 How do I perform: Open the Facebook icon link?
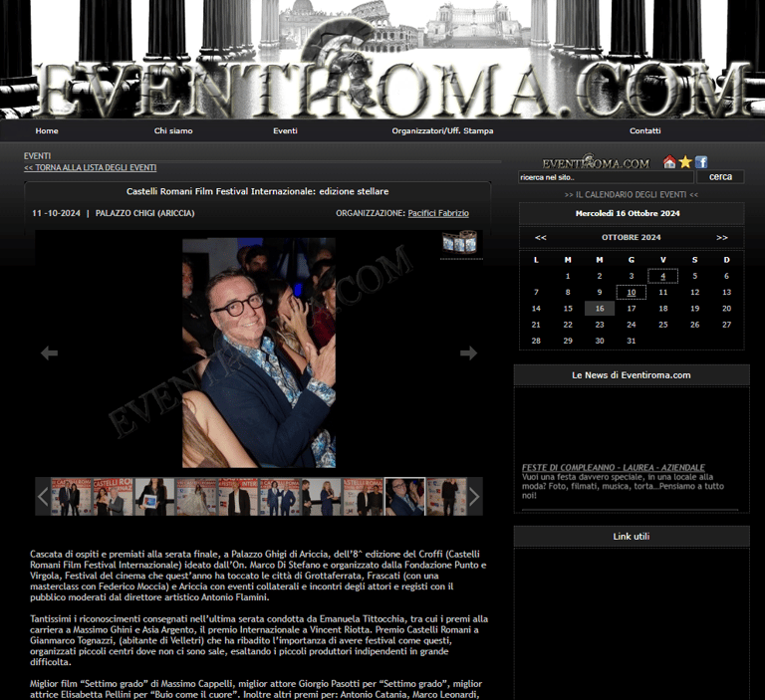click(701, 162)
